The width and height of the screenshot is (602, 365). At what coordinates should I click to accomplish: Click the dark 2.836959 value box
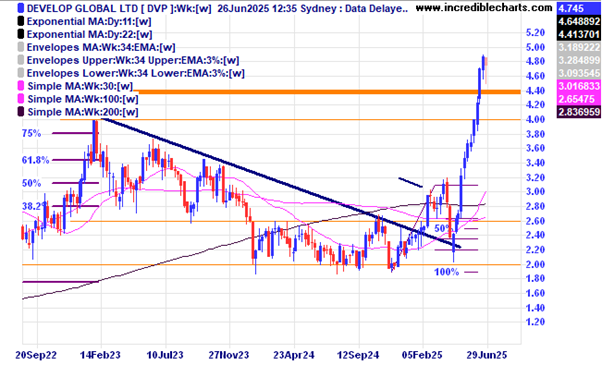(578, 112)
